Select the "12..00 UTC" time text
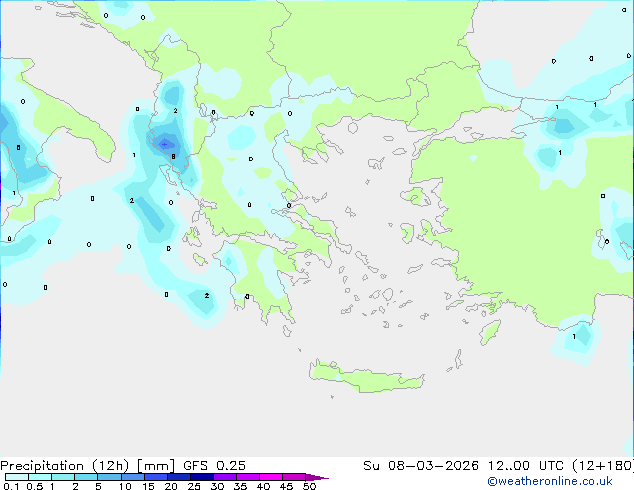Screen dimensions: 634x490 pyautogui.click(x=528, y=466)
